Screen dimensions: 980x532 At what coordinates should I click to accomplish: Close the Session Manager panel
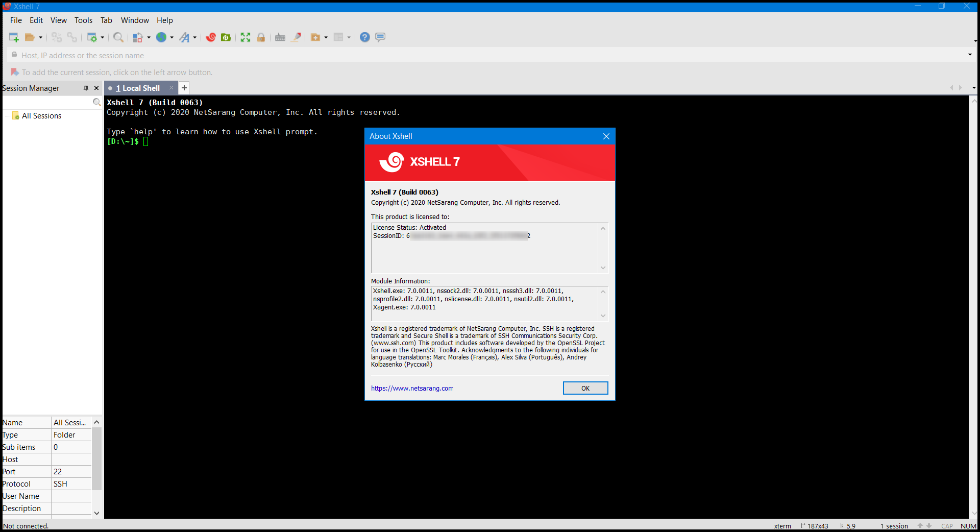tap(96, 88)
